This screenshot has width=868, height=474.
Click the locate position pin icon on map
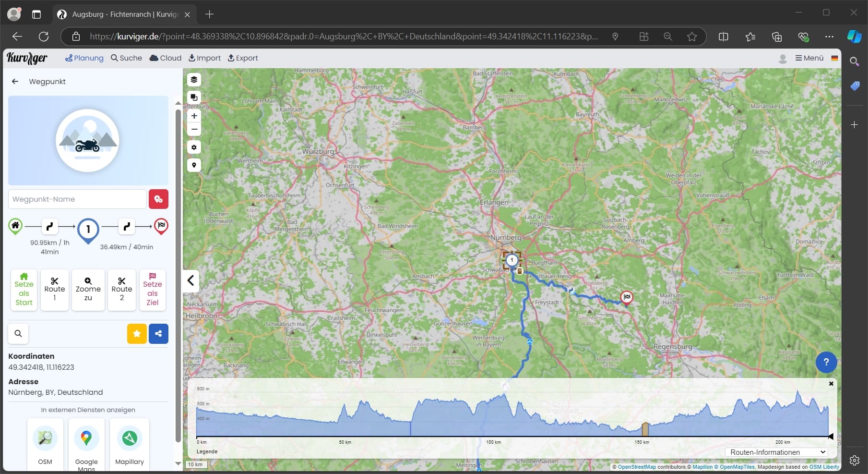194,165
